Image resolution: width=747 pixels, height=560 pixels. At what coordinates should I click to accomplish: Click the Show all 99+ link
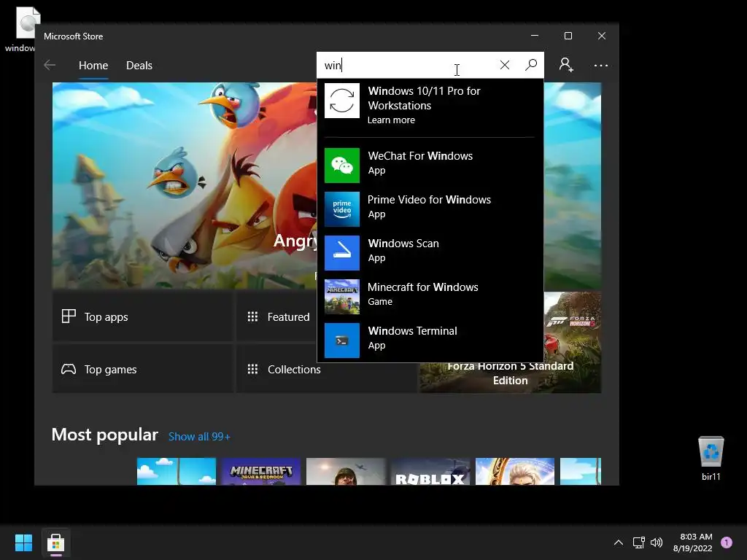(199, 437)
